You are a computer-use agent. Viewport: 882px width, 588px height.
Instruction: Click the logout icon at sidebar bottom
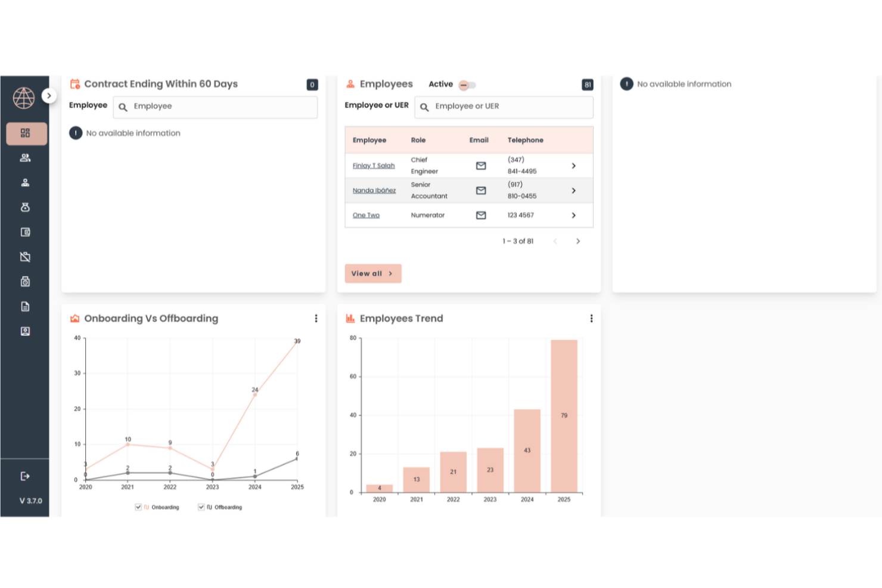[25, 475]
